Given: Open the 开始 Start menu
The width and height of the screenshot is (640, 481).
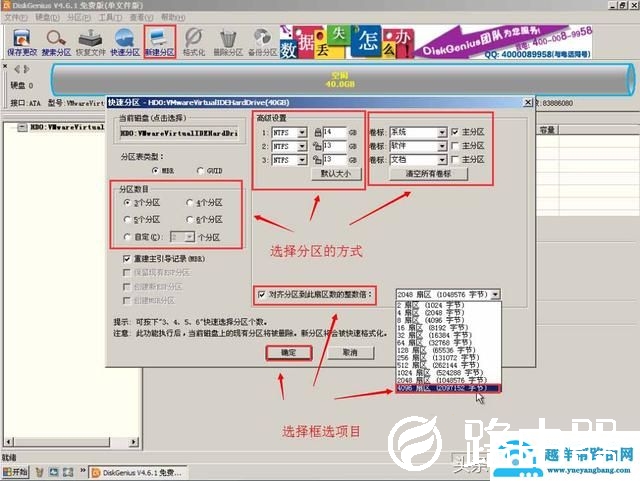Looking at the screenshot, I should [x=15, y=472].
